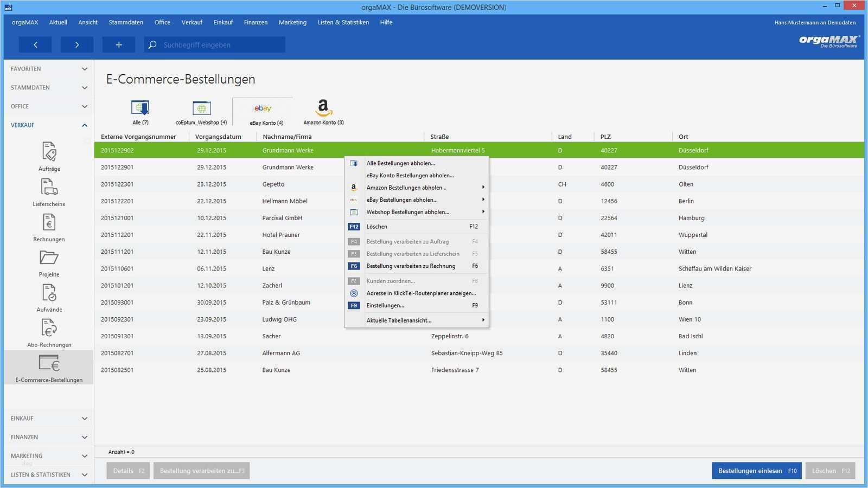Viewport: 868px width, 488px height.
Task: Open Aktuelle Tabellenansicht submenu
Action: (417, 320)
